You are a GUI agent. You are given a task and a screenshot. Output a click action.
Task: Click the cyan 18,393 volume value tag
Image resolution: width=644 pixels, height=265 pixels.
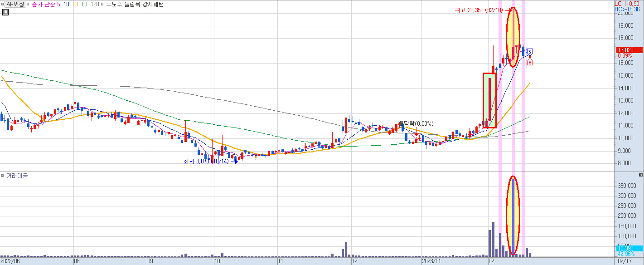click(x=629, y=248)
